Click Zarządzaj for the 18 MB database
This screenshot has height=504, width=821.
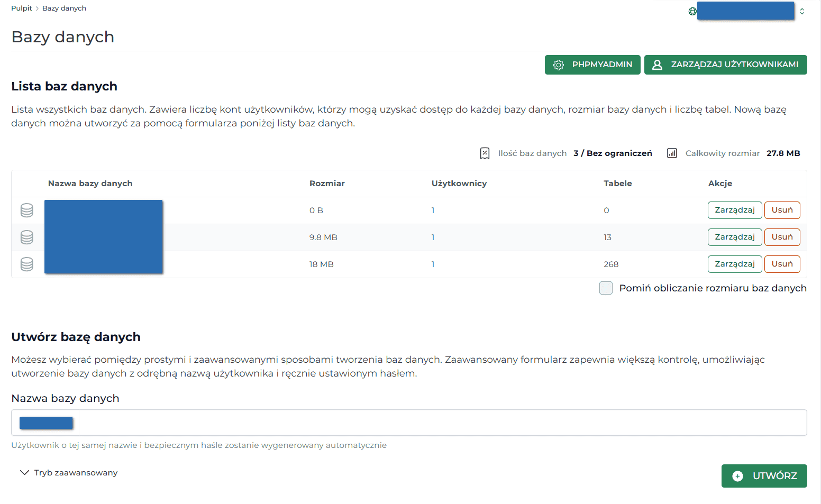coord(735,264)
